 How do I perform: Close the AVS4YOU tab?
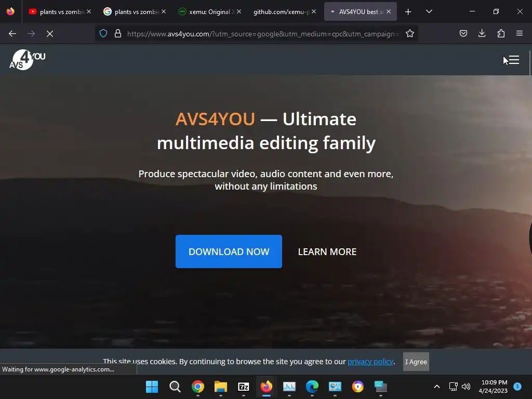tap(389, 11)
